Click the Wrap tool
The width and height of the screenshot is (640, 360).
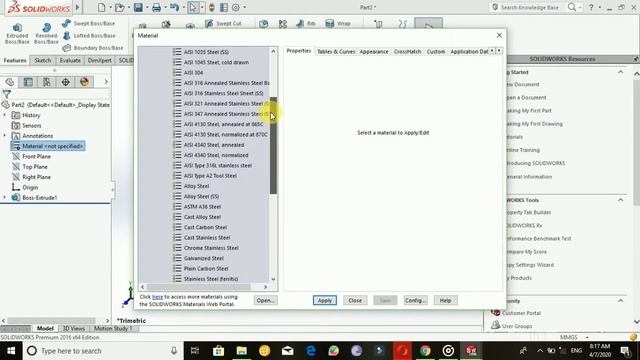coord(338,24)
